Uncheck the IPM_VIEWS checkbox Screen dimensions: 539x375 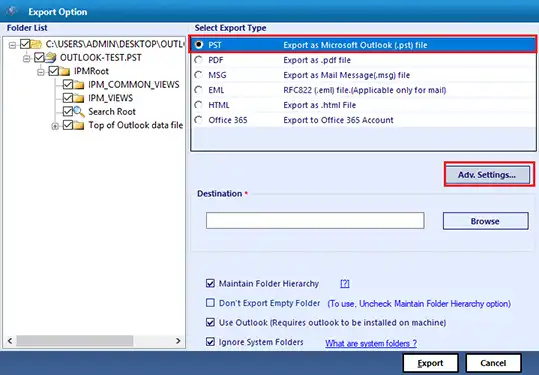pyautogui.click(x=68, y=98)
